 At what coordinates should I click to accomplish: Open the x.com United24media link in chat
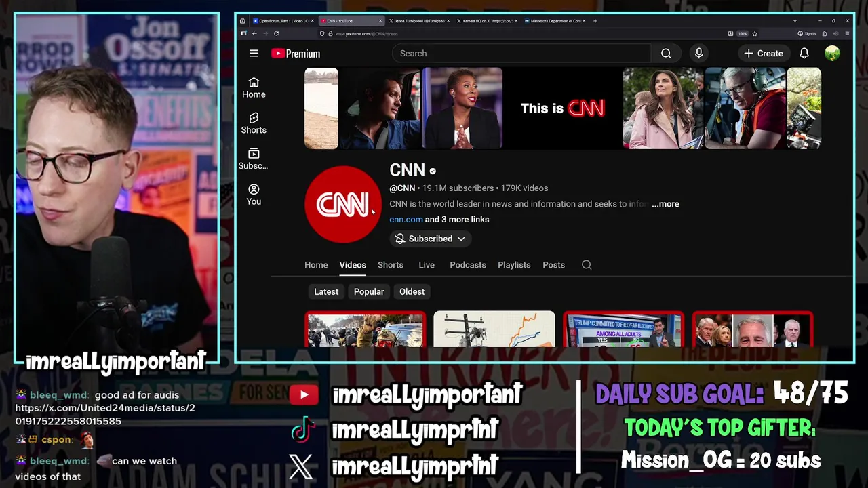click(105, 415)
